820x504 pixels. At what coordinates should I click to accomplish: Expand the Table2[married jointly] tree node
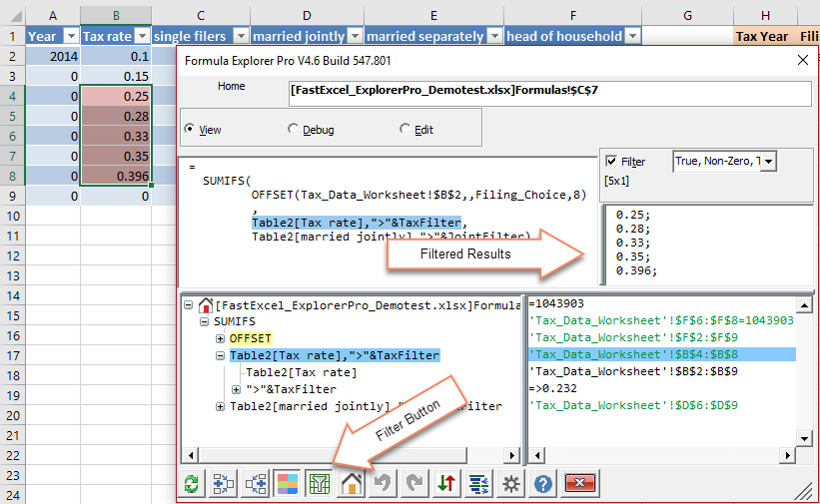click(220, 406)
